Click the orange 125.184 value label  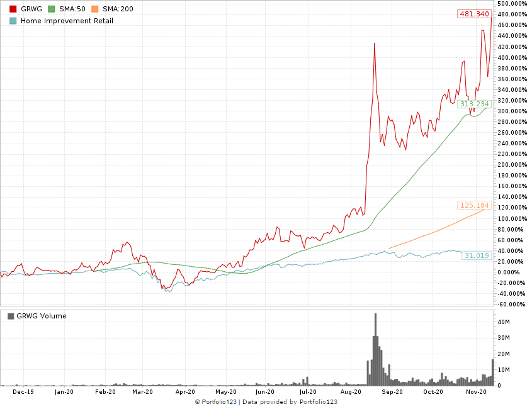pyautogui.click(x=474, y=205)
